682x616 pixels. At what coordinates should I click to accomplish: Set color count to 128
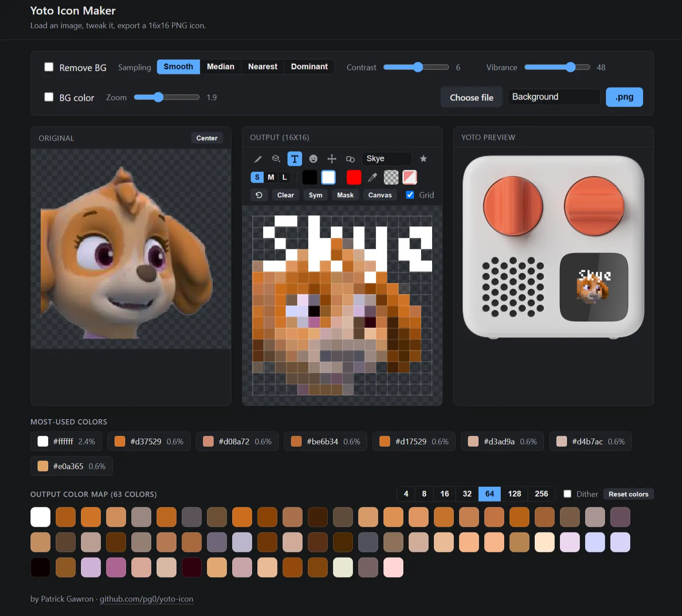pyautogui.click(x=514, y=494)
